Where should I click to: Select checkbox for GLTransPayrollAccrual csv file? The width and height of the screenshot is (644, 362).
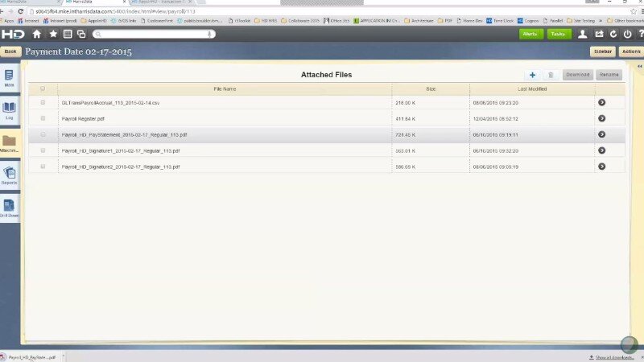click(43, 103)
